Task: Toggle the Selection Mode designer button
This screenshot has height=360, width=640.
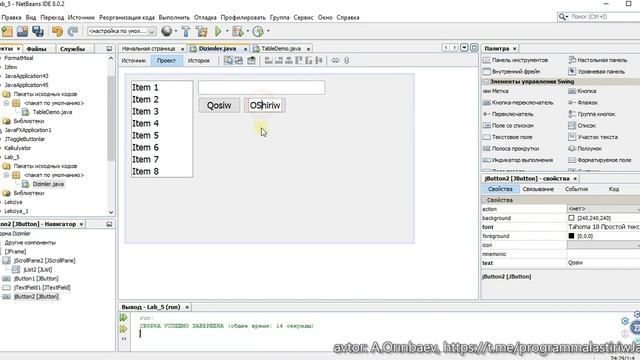Action: click(x=228, y=60)
